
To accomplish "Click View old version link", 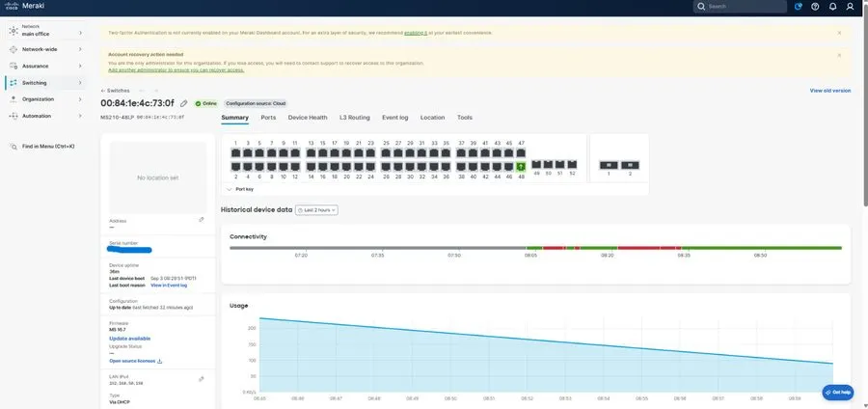I will point(829,91).
